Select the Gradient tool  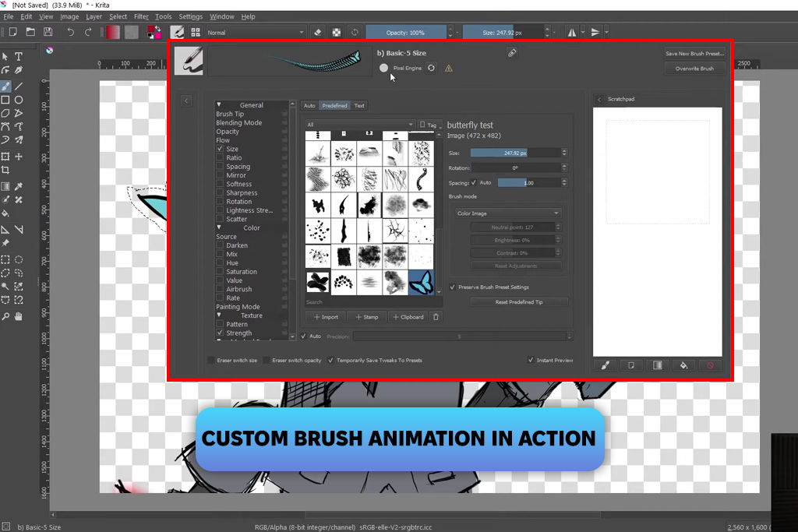5,186
